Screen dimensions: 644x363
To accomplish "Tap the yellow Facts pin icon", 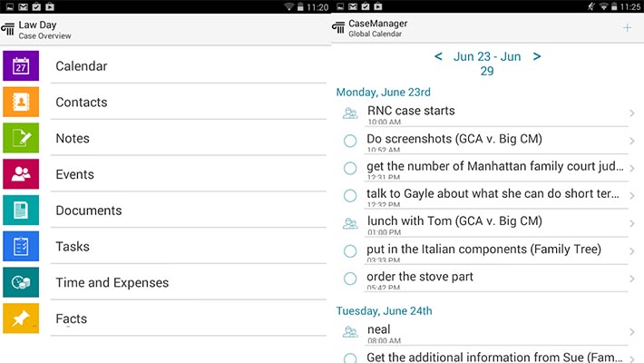I will (21, 319).
